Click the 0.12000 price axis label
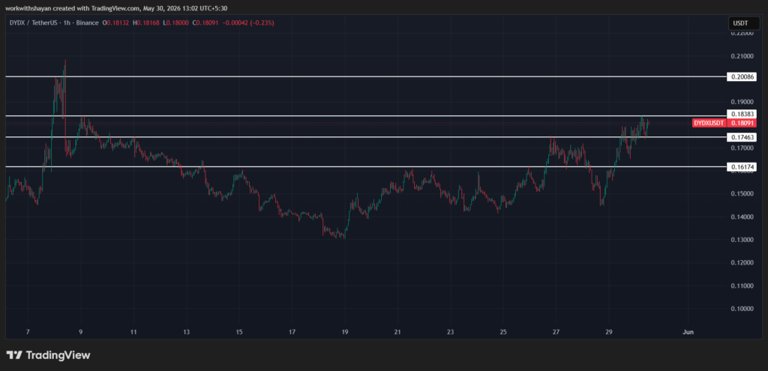 coord(742,263)
